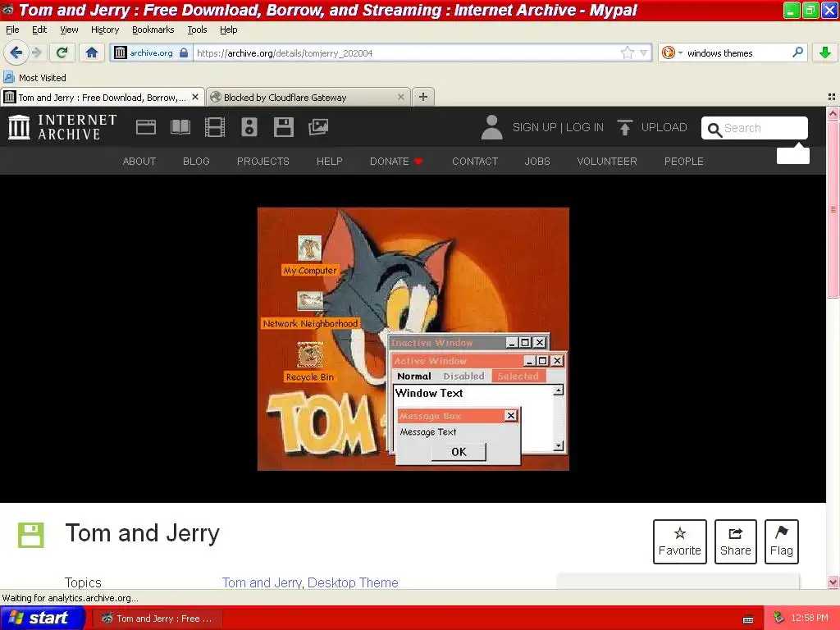The width and height of the screenshot is (840, 630).
Task: Open the Most Visited bookmarks folder
Action: point(35,78)
